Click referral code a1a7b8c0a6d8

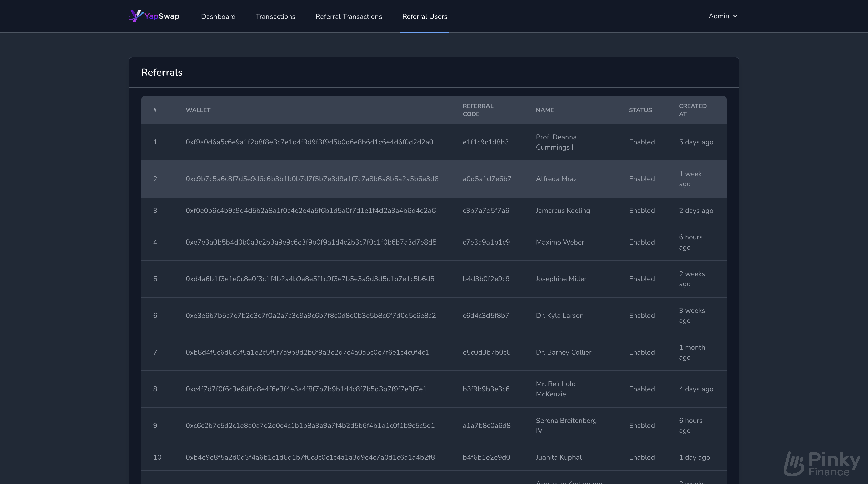tap(486, 425)
